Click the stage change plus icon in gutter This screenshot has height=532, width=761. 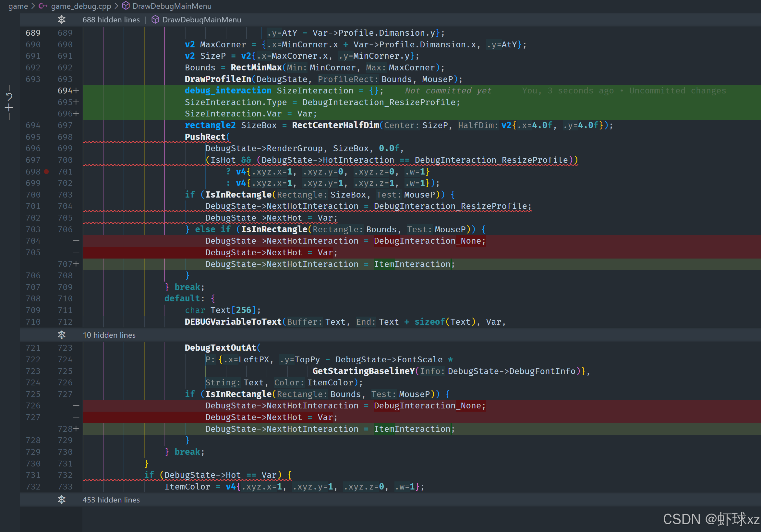pos(9,108)
